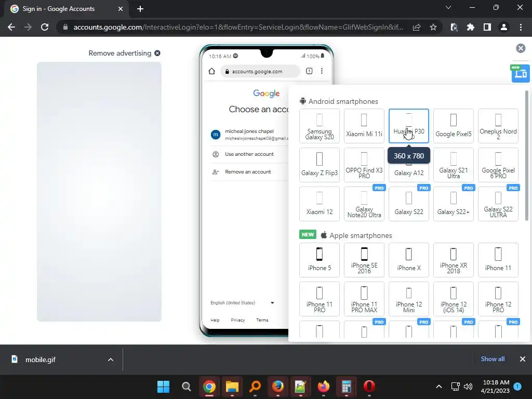Image resolution: width=532 pixels, height=399 pixels.
Task: Pick the iPhone 11 PRO device
Action: click(x=320, y=299)
